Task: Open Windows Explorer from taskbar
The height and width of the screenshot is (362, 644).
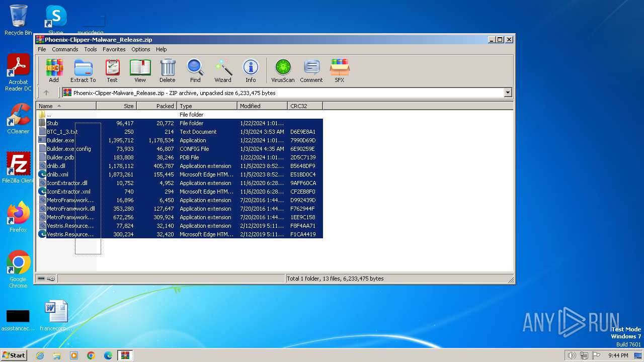Action: click(x=57, y=355)
